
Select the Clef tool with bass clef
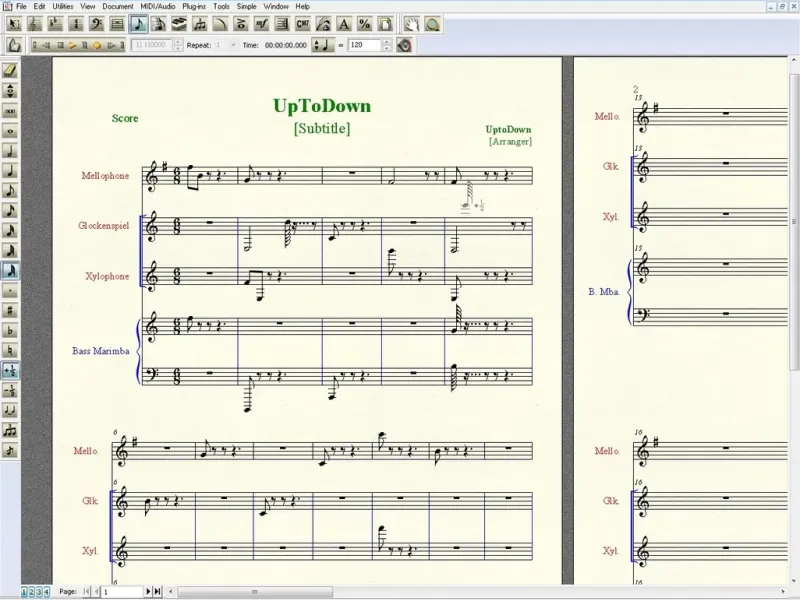pos(96,24)
